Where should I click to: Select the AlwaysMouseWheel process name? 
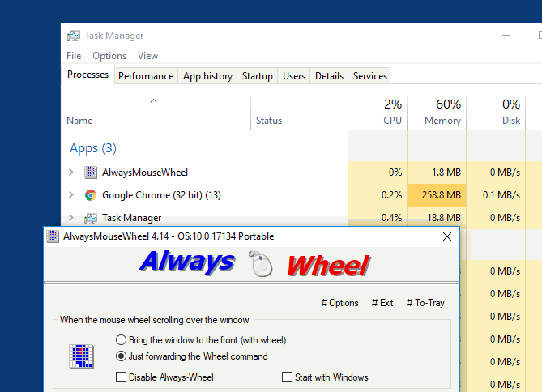point(145,173)
